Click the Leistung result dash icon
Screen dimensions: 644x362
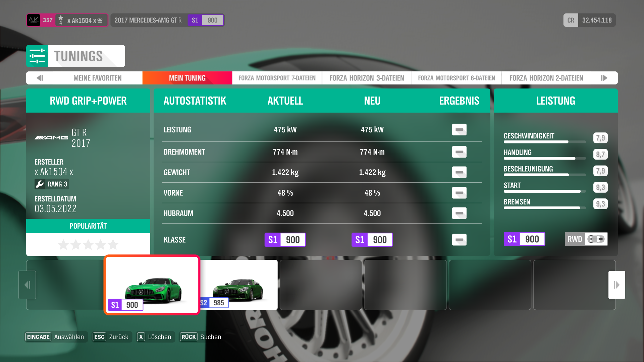(x=459, y=130)
